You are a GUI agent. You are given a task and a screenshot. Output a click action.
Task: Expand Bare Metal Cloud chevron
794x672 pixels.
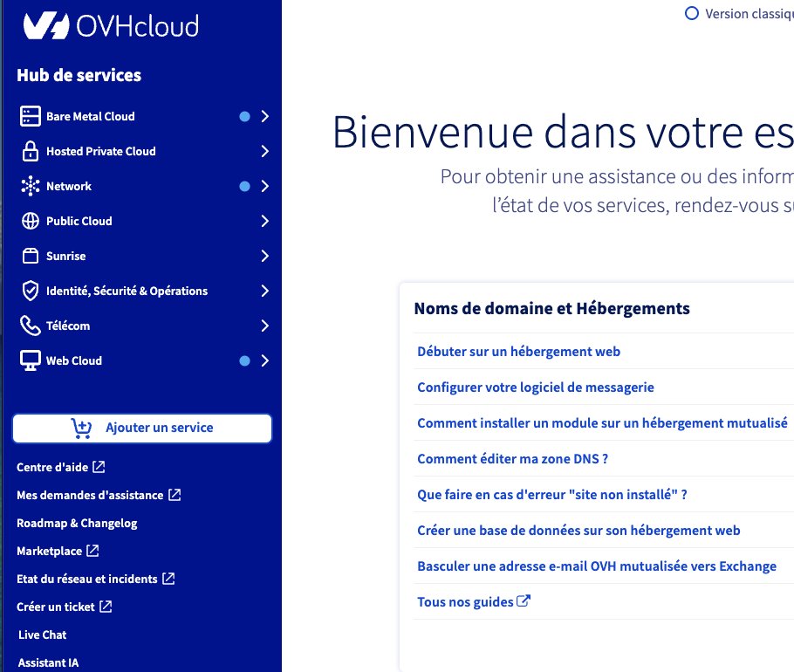265,116
